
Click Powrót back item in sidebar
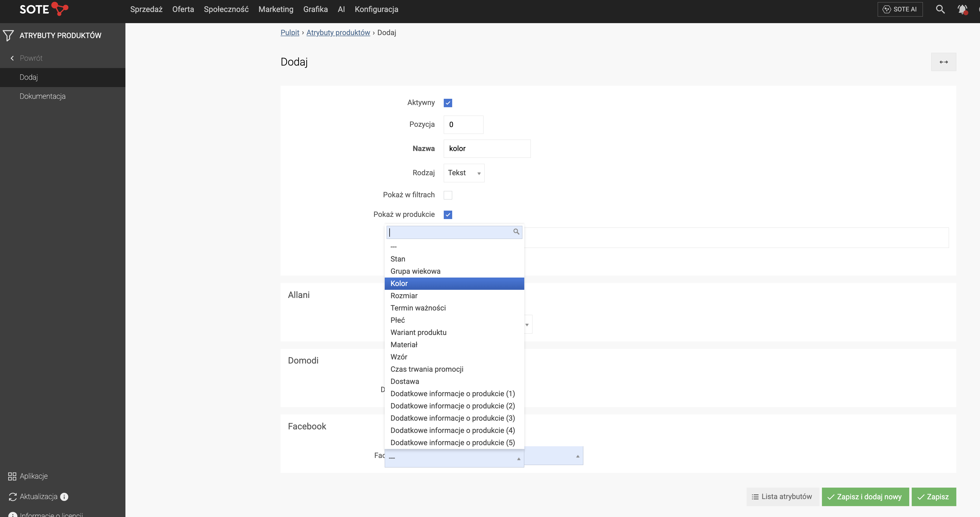31,58
